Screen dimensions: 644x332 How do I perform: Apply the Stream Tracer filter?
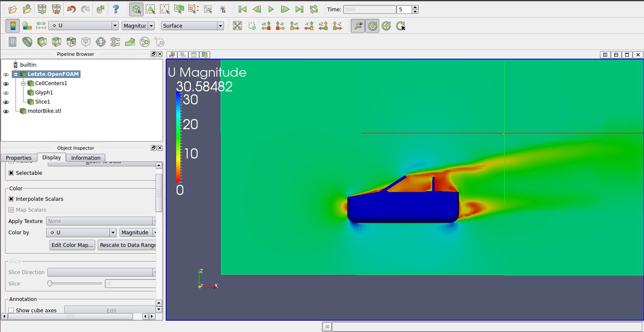tap(115, 42)
